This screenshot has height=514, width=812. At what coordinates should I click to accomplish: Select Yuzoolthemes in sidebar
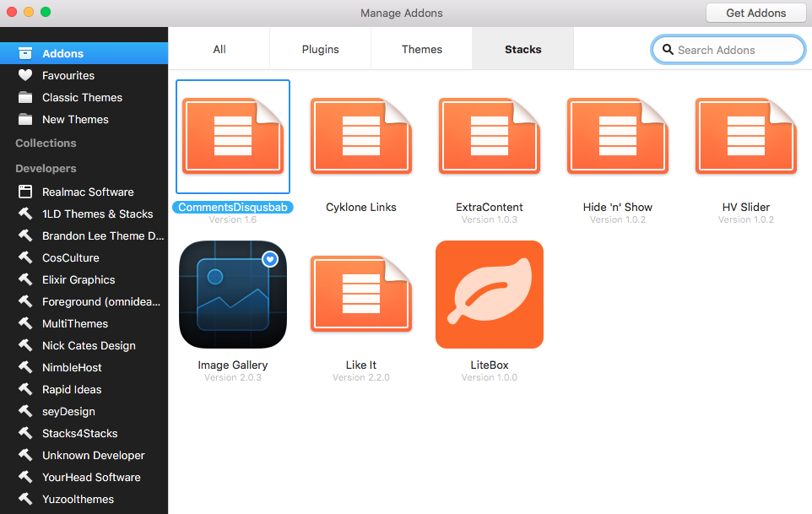84,499
